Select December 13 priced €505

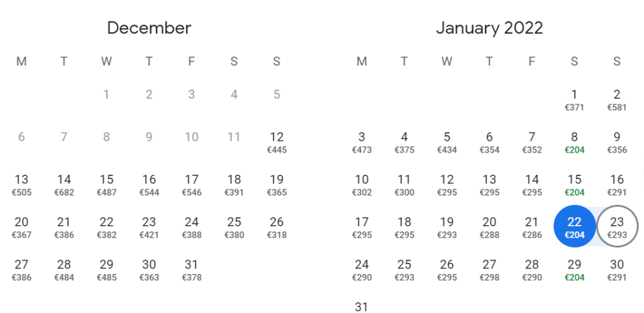click(x=21, y=185)
